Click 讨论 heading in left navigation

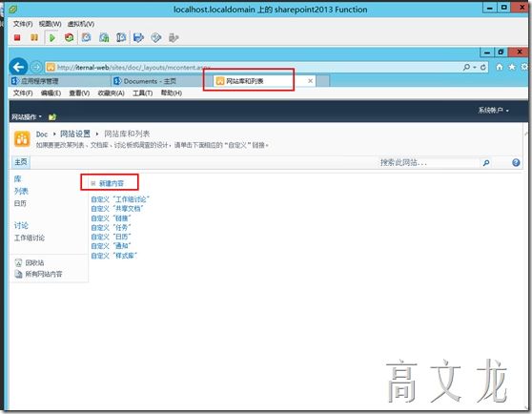tap(21, 225)
